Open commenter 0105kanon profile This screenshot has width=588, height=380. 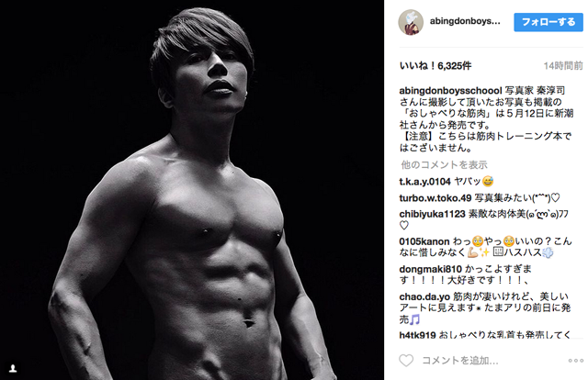point(424,241)
